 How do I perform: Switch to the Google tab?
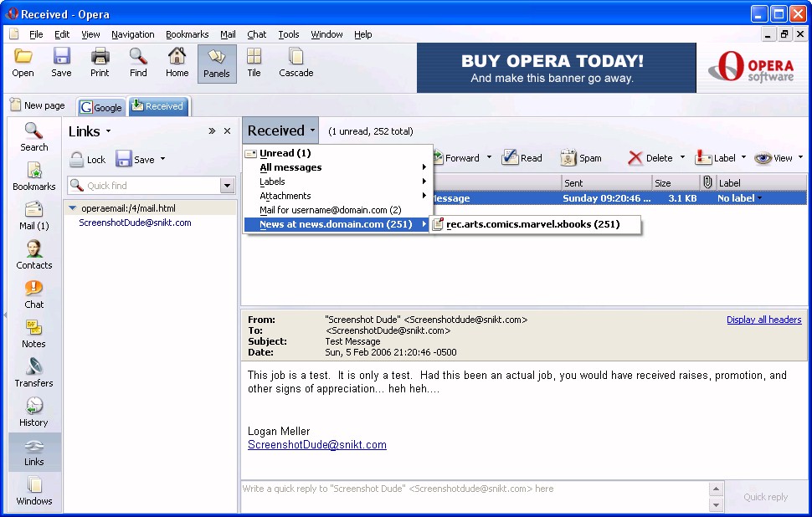click(x=101, y=107)
